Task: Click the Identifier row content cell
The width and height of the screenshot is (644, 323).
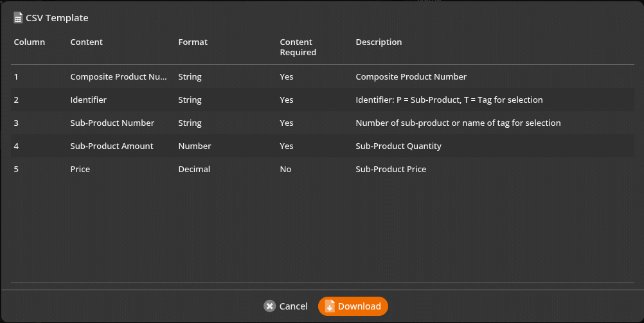Action: pyautogui.click(x=89, y=100)
